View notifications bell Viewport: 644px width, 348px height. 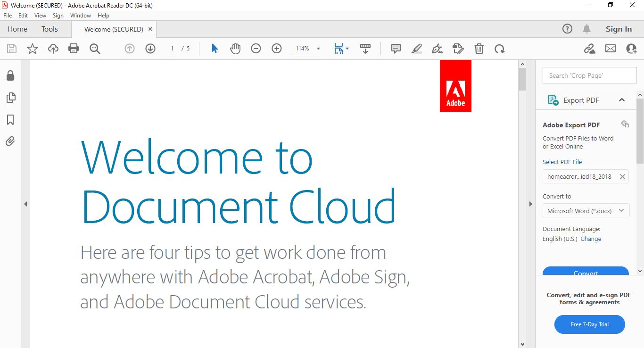[587, 29]
